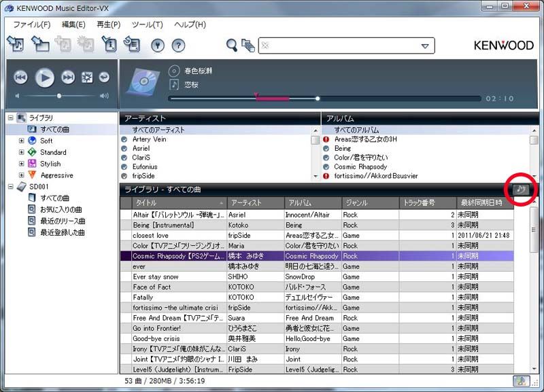Click the magnifying glass search icon

232,46
